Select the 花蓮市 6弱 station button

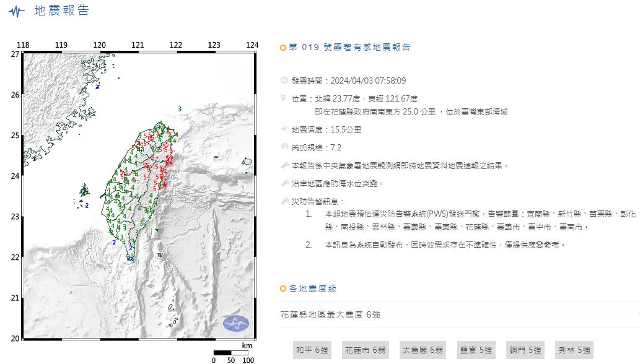[x=364, y=350]
